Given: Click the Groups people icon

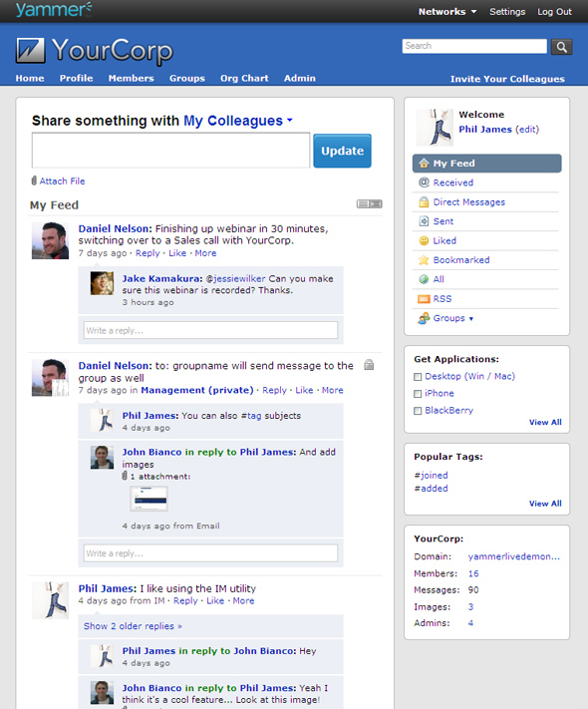Looking at the screenshot, I should tap(424, 318).
